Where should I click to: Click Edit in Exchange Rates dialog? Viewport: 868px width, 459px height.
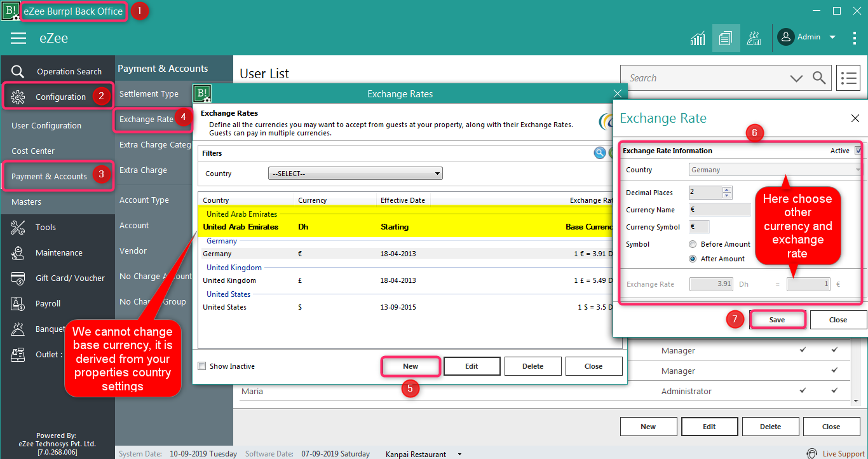pyautogui.click(x=471, y=366)
